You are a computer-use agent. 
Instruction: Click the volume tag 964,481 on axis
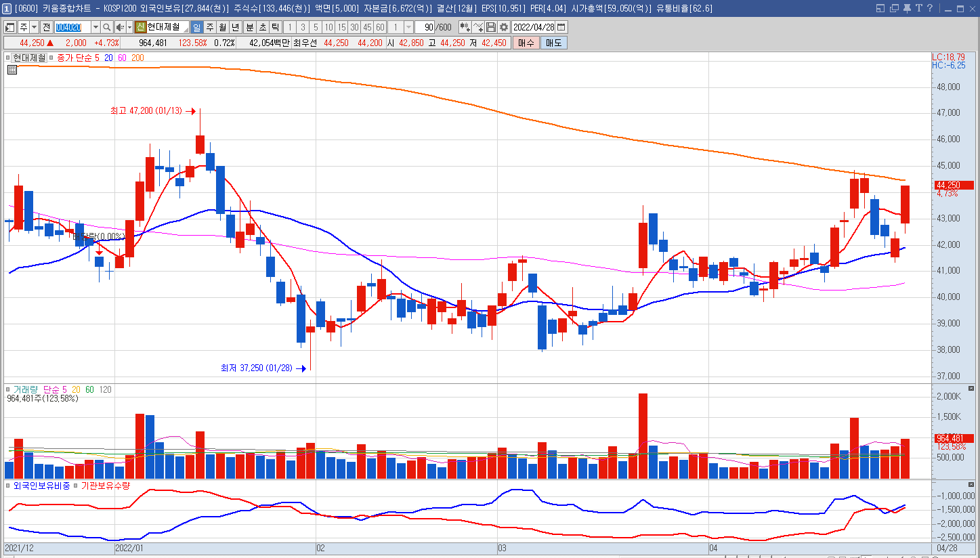[x=954, y=438]
